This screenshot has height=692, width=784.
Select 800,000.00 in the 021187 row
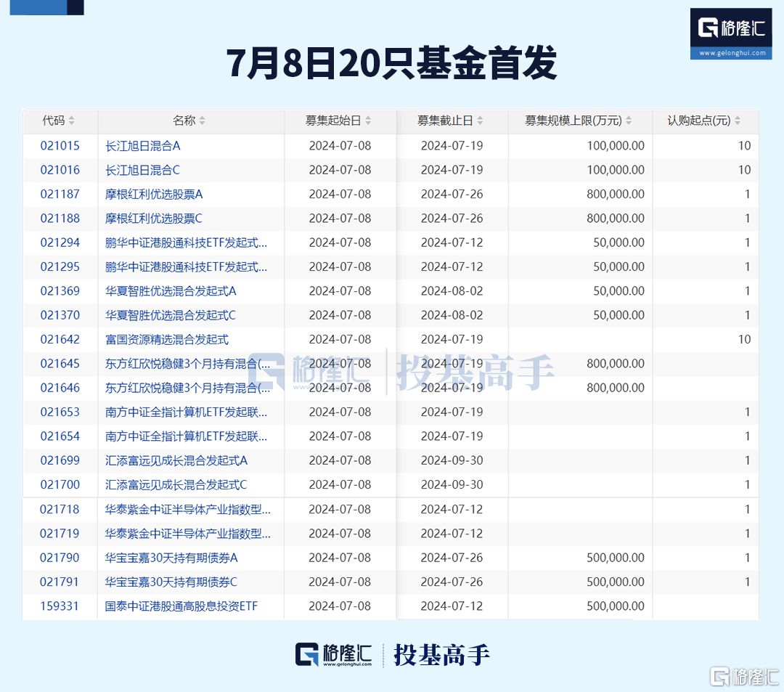click(616, 194)
